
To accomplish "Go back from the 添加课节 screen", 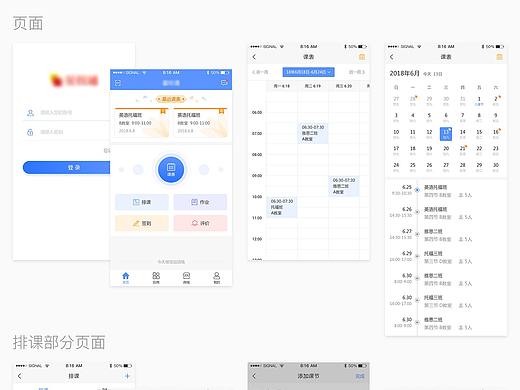I will point(254,376).
